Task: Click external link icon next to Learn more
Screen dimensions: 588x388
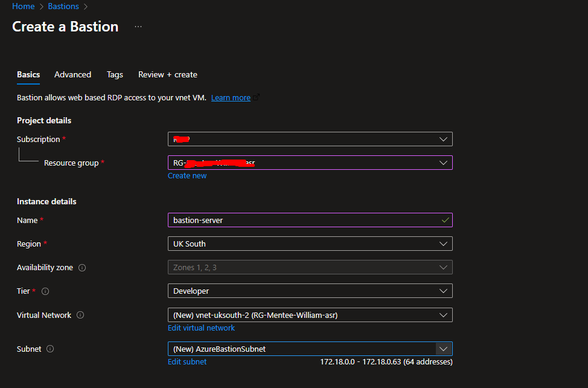Action: click(x=257, y=97)
